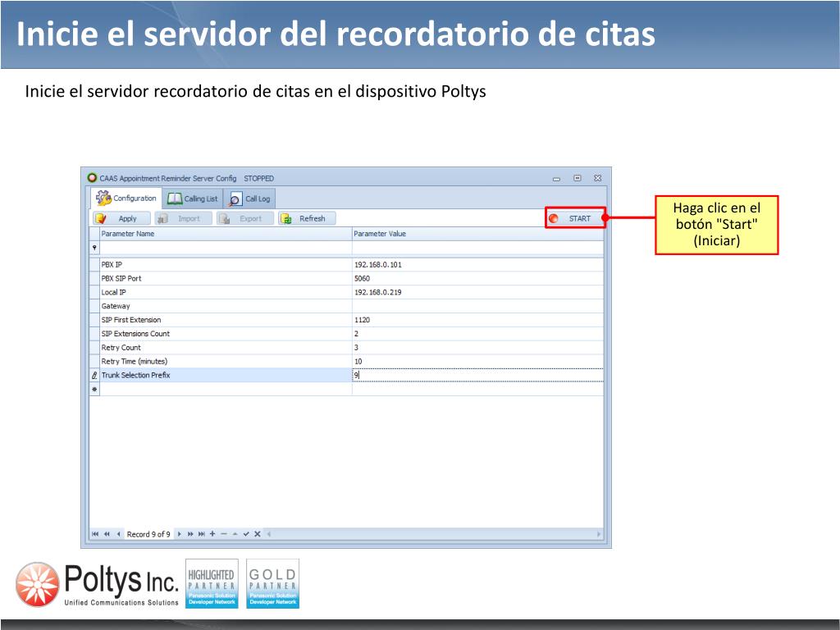
Task: Sort by Parameter Name column header
Action: pos(226,234)
